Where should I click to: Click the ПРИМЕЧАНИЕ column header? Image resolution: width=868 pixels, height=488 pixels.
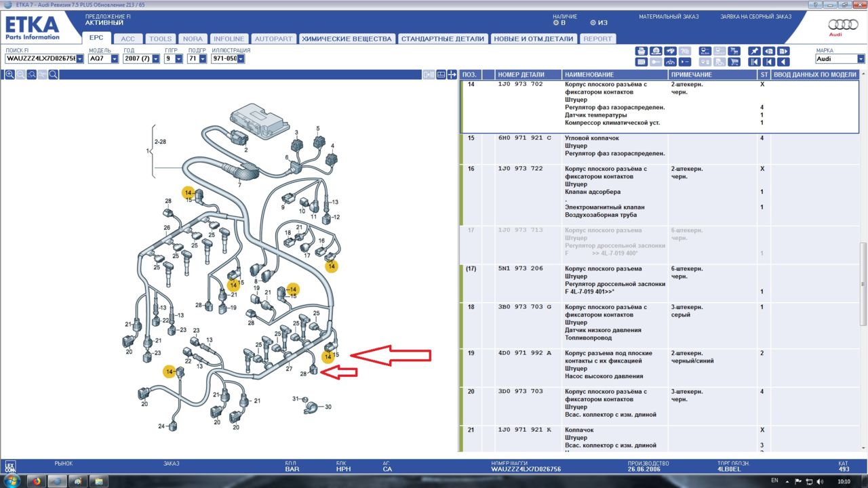(713, 75)
